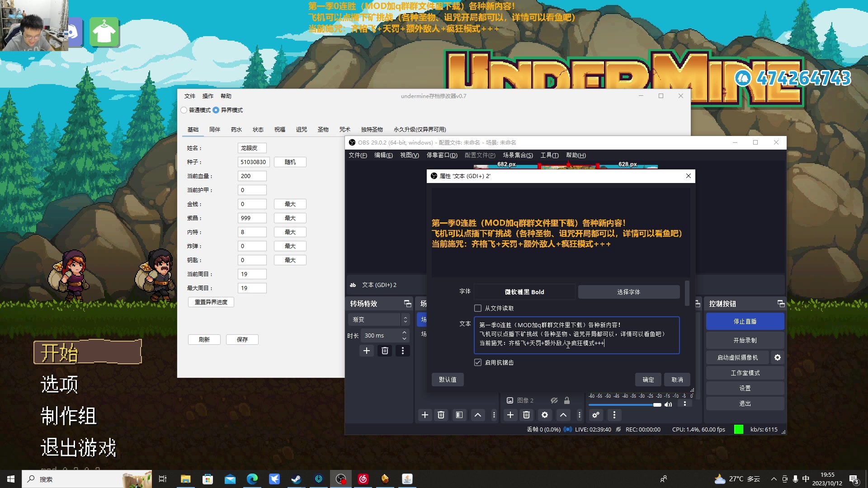Remove selected scene with trash icon
The height and width of the screenshot is (488, 868).
coord(441,415)
